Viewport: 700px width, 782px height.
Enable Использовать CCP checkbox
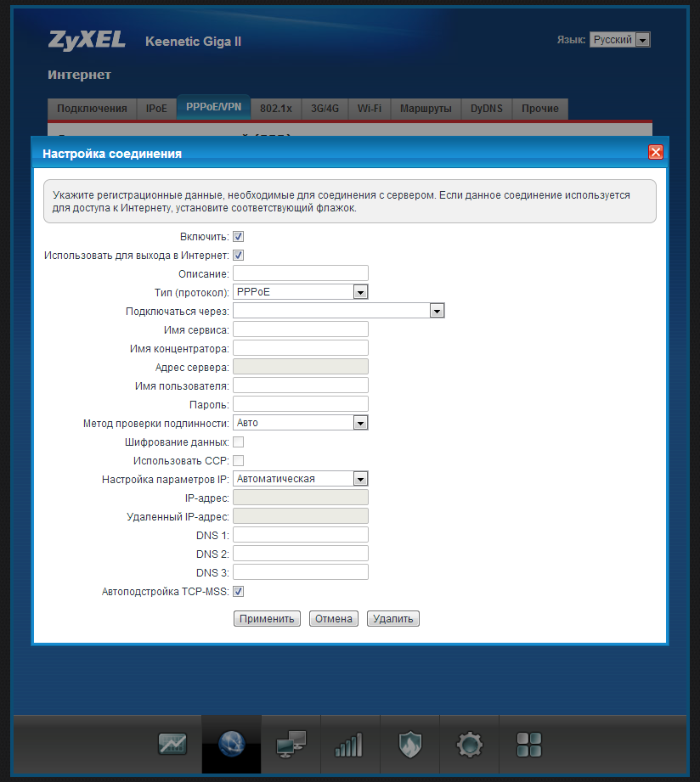tap(239, 460)
